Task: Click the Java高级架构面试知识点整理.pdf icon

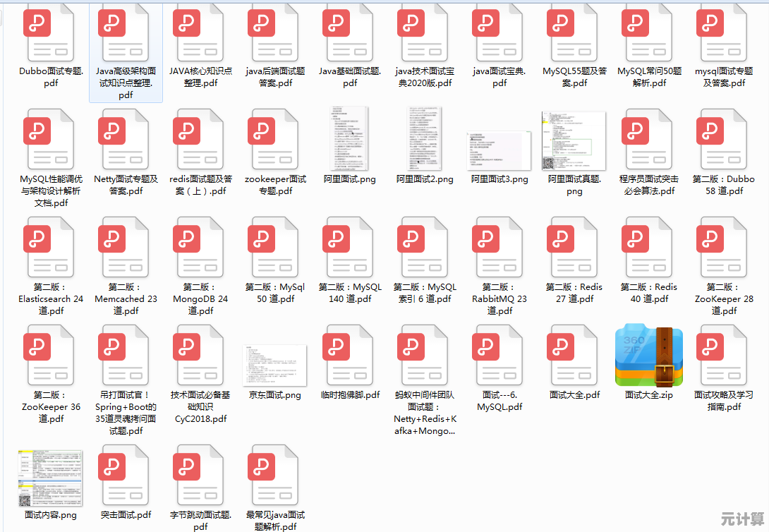Action: pyautogui.click(x=126, y=32)
